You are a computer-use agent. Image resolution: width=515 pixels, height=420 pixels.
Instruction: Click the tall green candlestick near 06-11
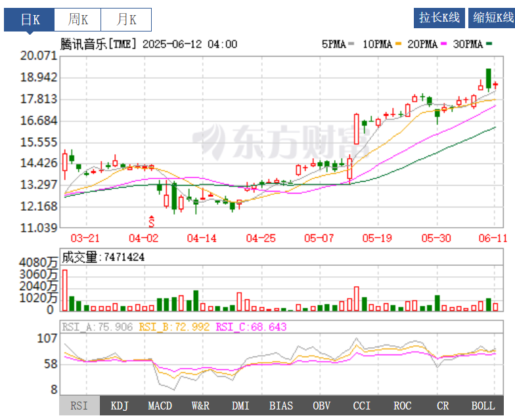pyautogui.click(x=489, y=79)
